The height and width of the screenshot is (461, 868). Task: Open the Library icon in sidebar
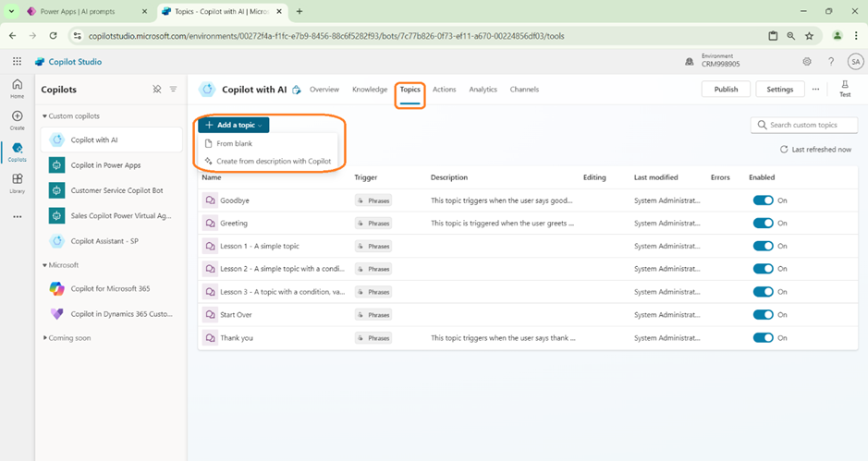coord(17,183)
